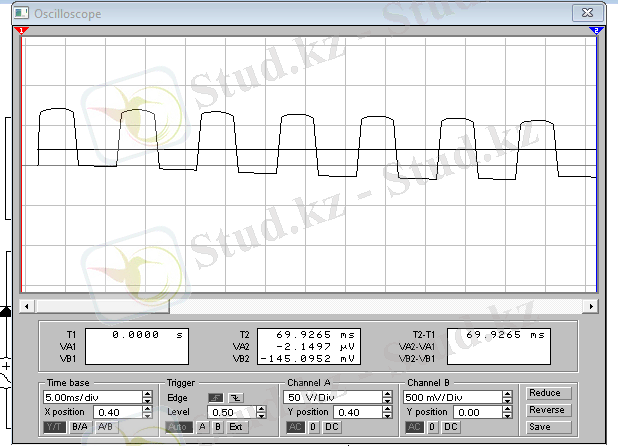
Task: Set Channel B coupling to 0
Action: pos(432,427)
